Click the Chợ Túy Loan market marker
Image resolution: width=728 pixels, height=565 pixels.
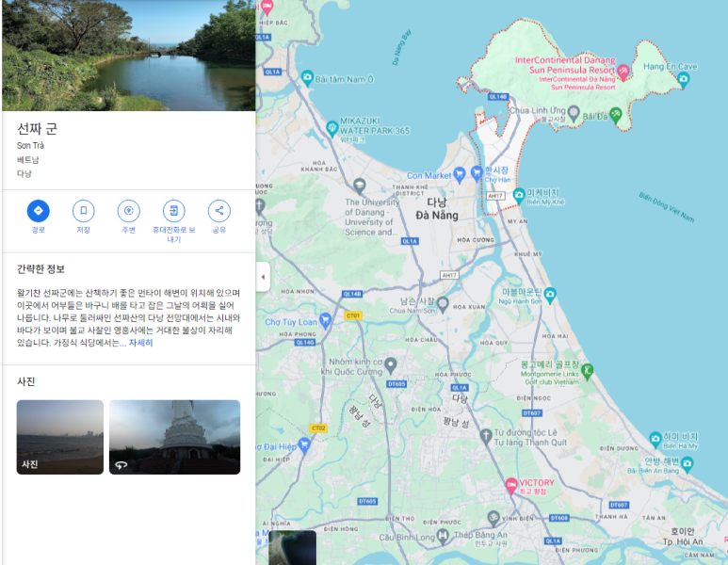(326, 320)
